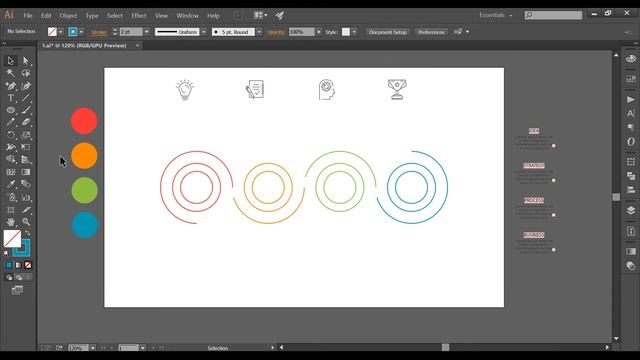Choose the Line Segment tool
The width and height of the screenshot is (640, 360).
coord(26,98)
